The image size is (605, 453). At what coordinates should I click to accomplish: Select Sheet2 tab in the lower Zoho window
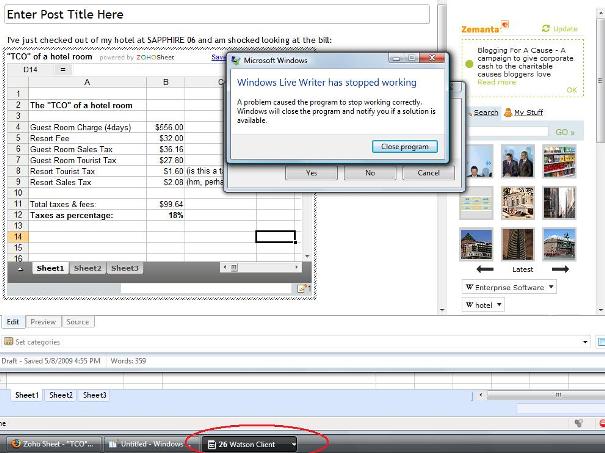pyautogui.click(x=61, y=395)
